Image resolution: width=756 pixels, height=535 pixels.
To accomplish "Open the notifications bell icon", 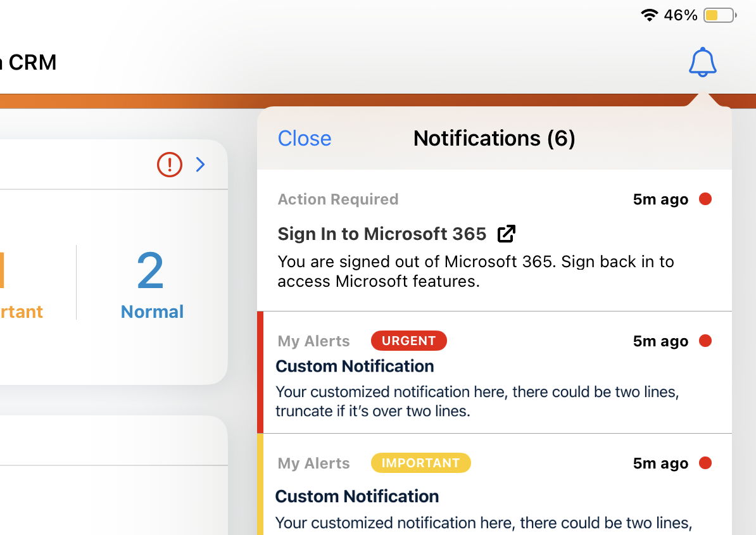I will [702, 61].
